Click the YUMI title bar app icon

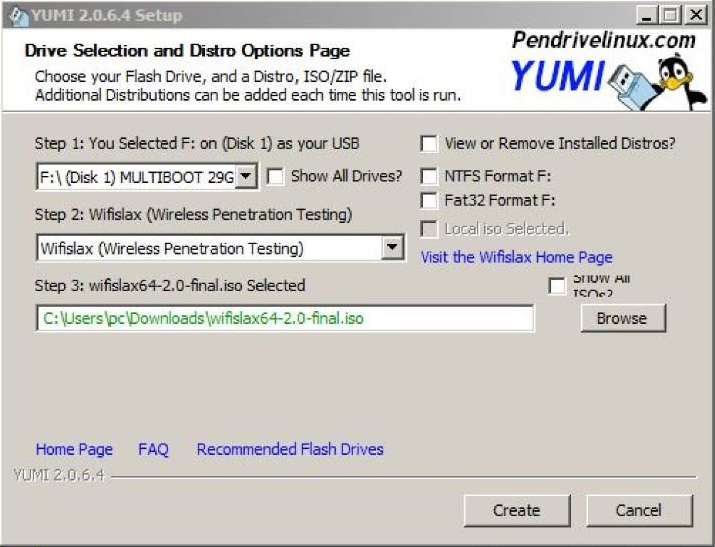click(x=14, y=15)
